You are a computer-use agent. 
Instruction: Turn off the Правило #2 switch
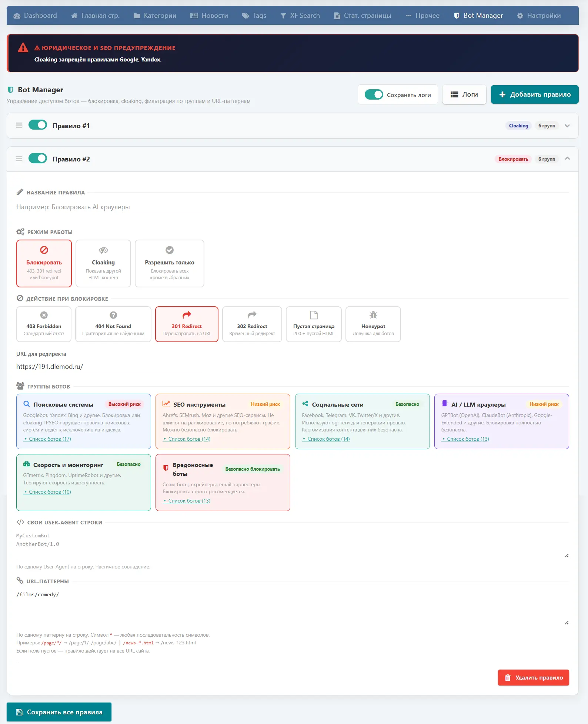38,159
